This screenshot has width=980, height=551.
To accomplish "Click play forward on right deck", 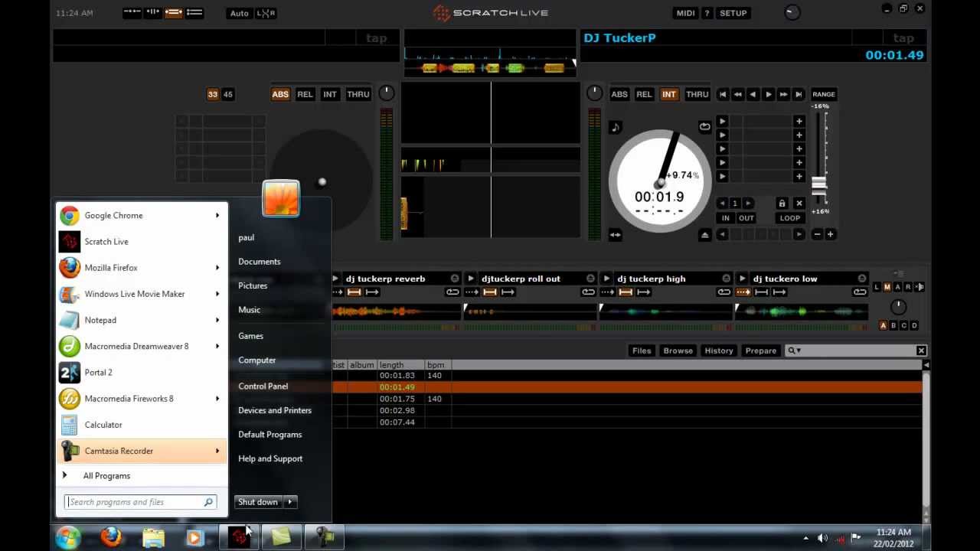I will click(768, 95).
